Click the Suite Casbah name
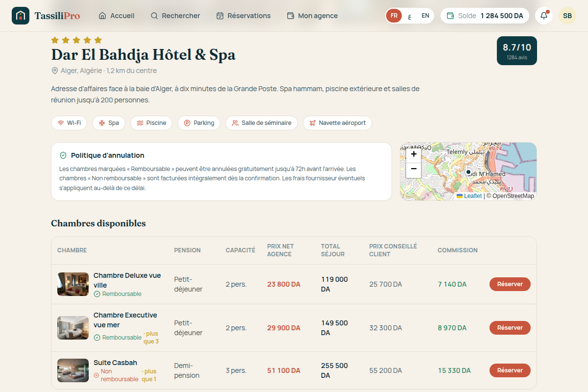This screenshot has height=392, width=588. click(x=115, y=363)
